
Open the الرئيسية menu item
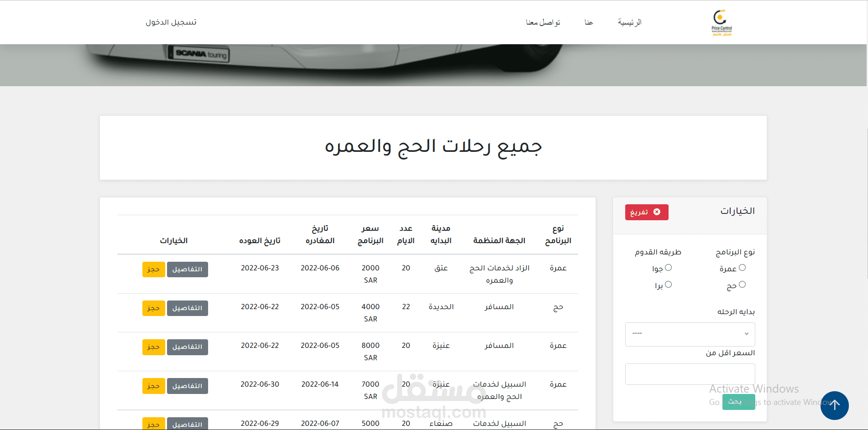tap(630, 22)
